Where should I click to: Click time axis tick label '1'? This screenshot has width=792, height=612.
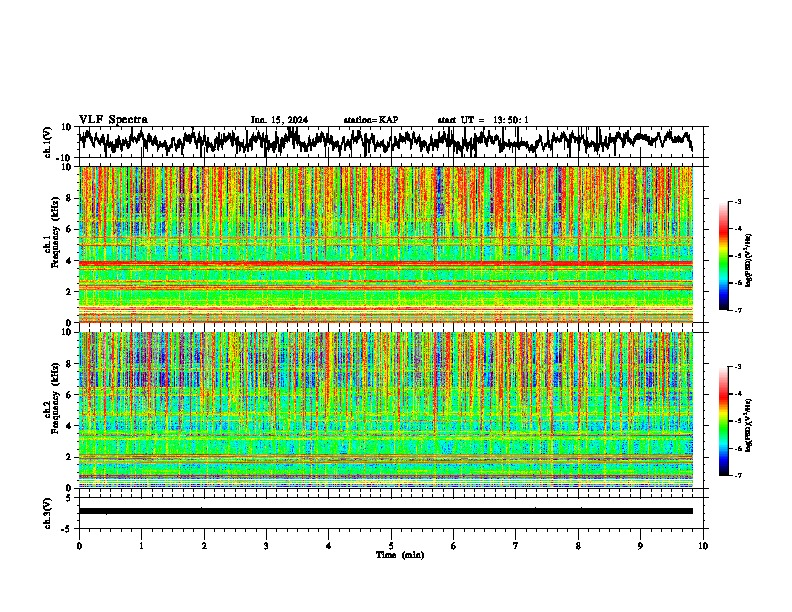click(x=141, y=546)
